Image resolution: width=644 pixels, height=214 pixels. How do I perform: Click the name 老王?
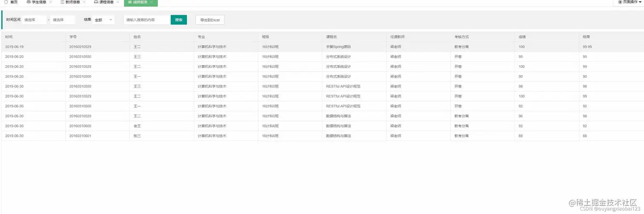137,126
